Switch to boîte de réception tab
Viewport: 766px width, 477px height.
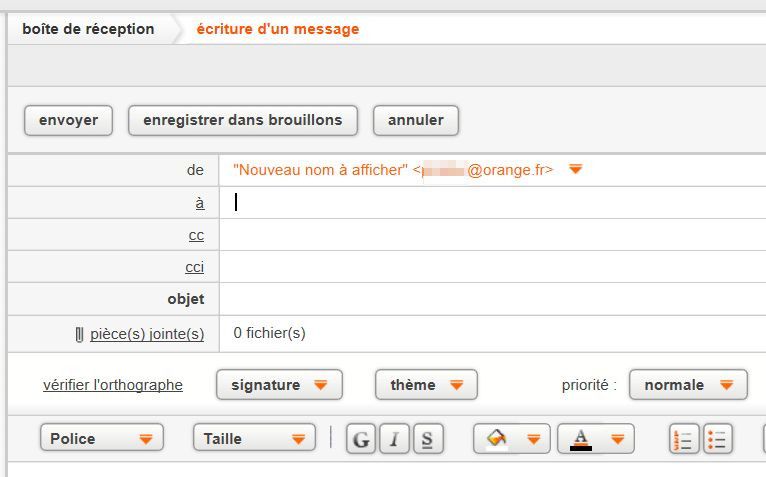point(88,29)
